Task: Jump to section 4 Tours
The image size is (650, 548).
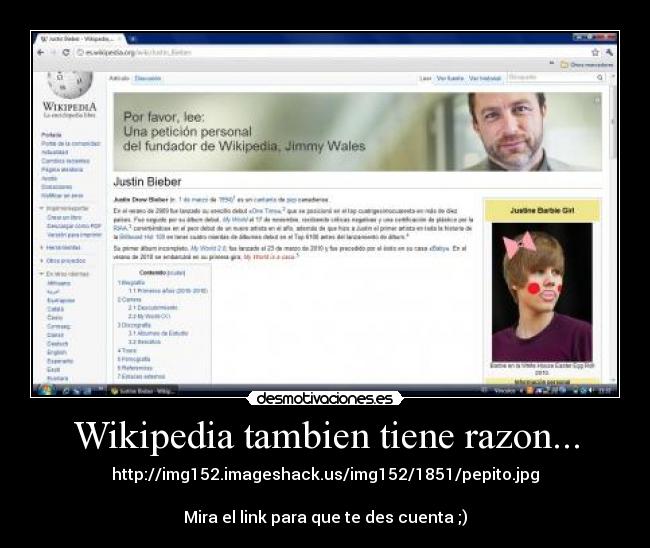Action: [126, 351]
